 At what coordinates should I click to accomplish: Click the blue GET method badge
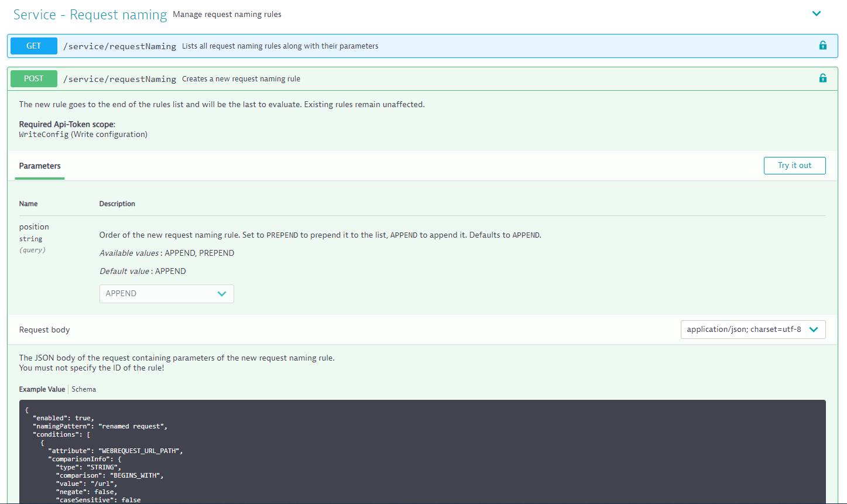point(34,46)
